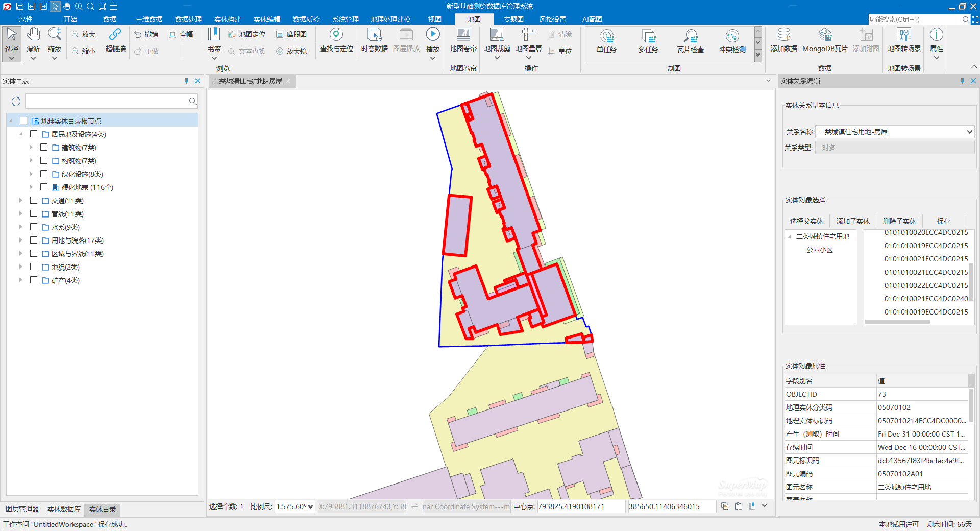Screen dimensions: 980x531
Task: Check the 用地与院落(17类) checkbox
Action: point(34,240)
